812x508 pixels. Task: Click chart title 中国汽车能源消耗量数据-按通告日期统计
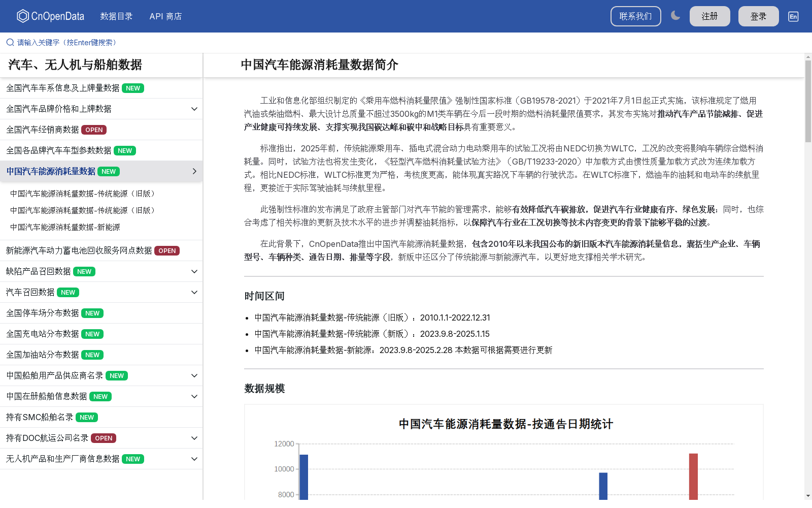coord(506,424)
